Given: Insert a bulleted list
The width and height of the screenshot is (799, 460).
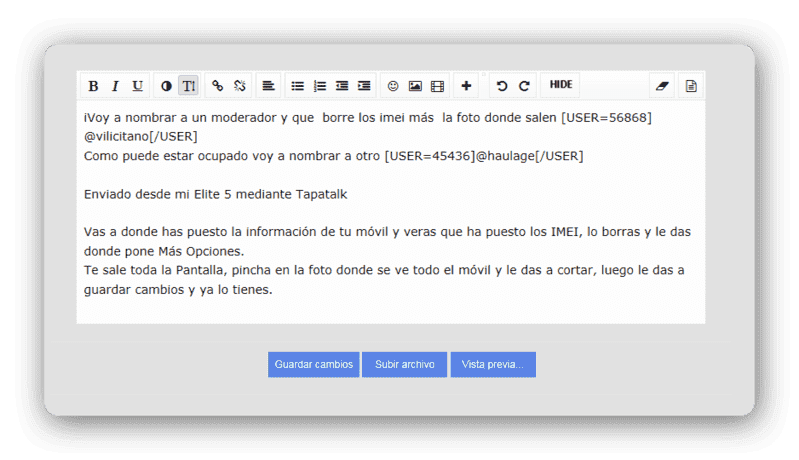Looking at the screenshot, I should point(298,86).
